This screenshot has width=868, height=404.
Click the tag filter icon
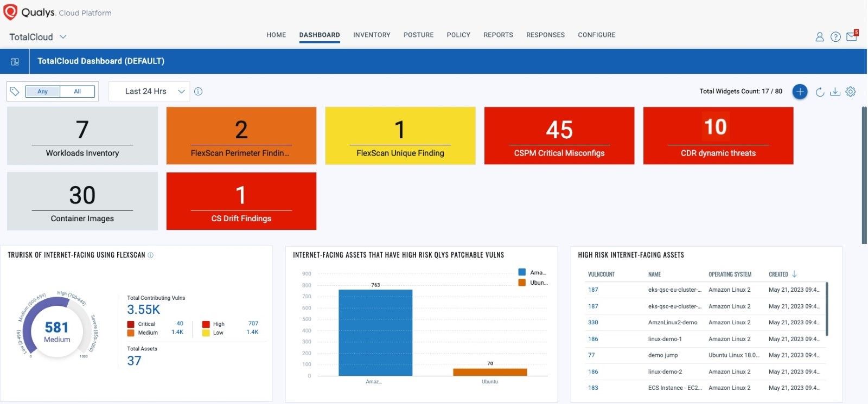pyautogui.click(x=15, y=91)
